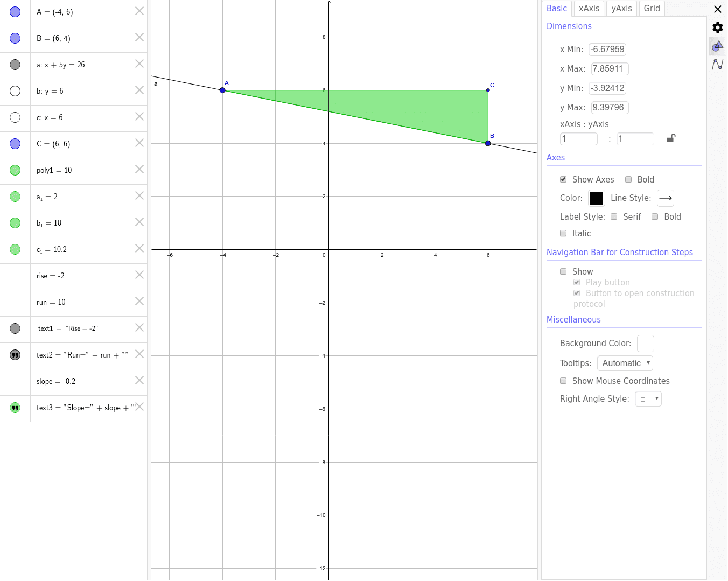This screenshot has height=581, width=728.
Task: Delete line b: y = 6 with its X icon
Action: click(138, 91)
